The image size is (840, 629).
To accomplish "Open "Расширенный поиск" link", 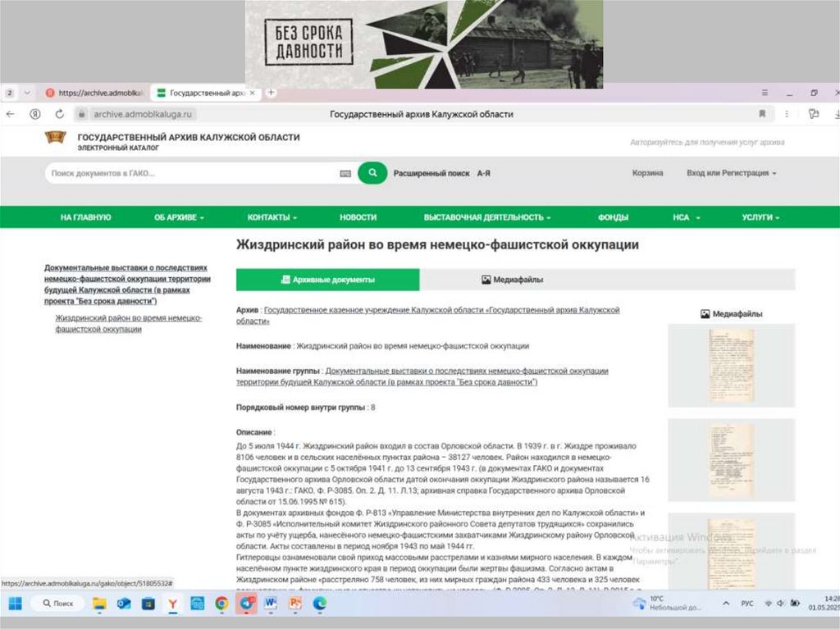I will [x=431, y=174].
